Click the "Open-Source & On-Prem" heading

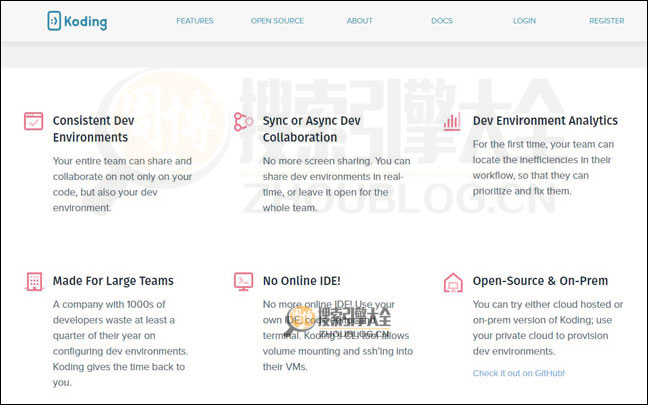(540, 281)
